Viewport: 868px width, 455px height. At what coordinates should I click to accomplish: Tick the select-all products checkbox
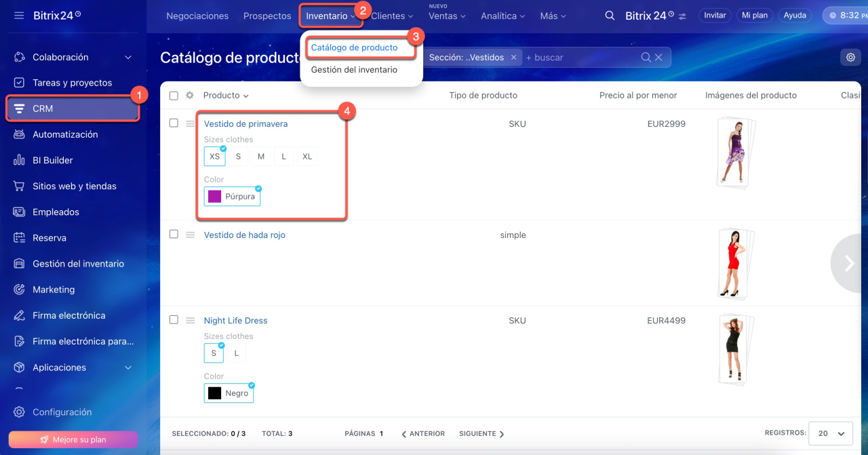click(174, 96)
